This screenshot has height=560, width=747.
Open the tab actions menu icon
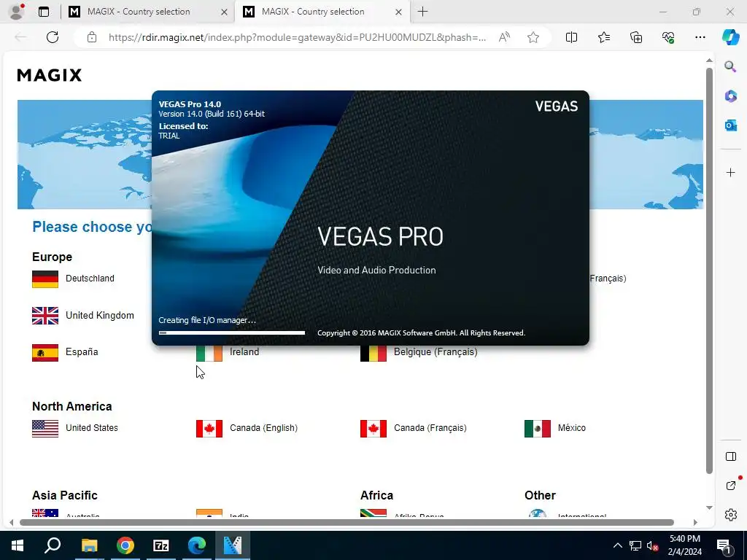coord(44,12)
